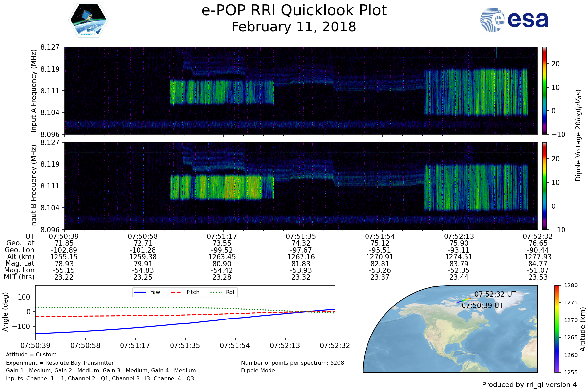Click the Input A spectrogram panel
This screenshot has width=588, height=392.
pyautogui.click(x=301, y=90)
